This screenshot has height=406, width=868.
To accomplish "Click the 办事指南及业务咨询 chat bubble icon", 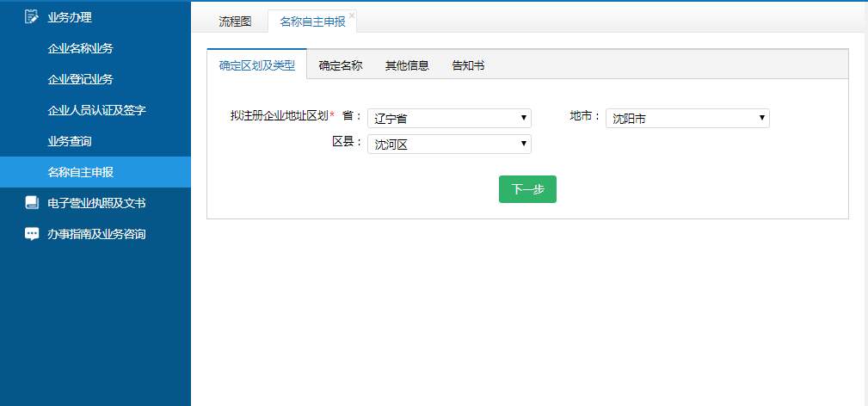I will [32, 234].
